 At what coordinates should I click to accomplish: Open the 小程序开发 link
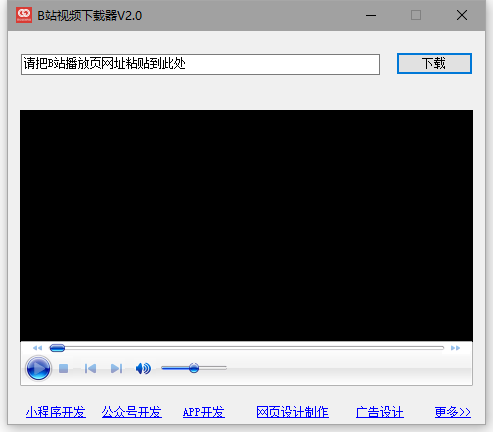[x=56, y=412]
